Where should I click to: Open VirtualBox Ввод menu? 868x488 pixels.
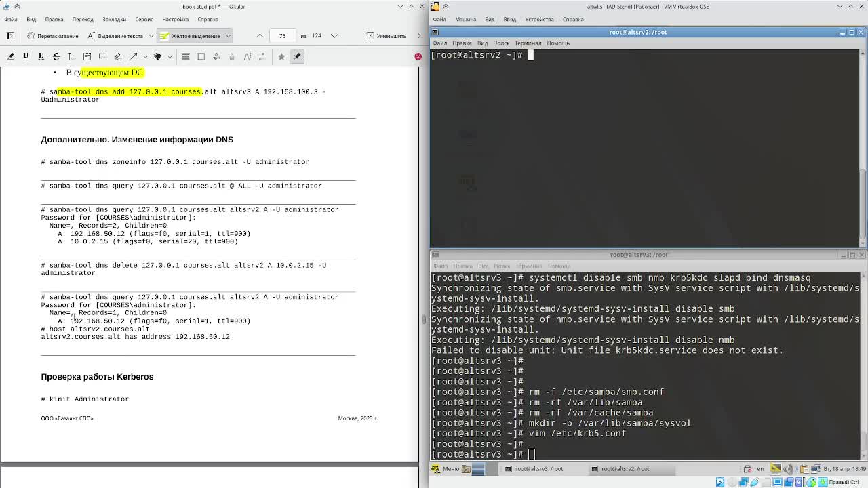(x=509, y=19)
